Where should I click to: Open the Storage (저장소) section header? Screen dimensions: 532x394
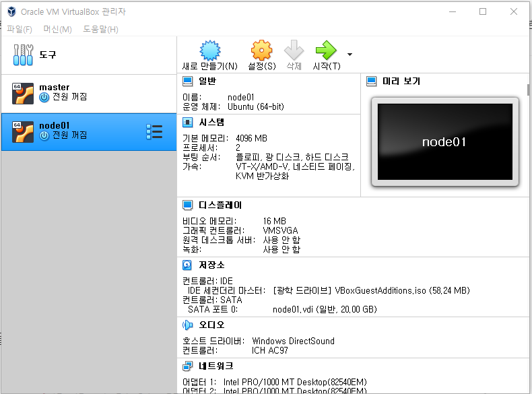point(211,265)
